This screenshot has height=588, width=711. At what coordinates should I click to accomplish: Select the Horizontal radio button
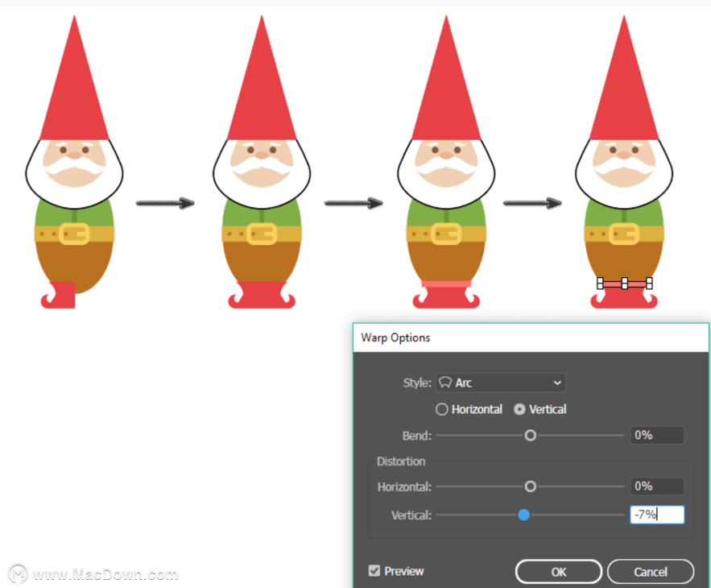(441, 409)
